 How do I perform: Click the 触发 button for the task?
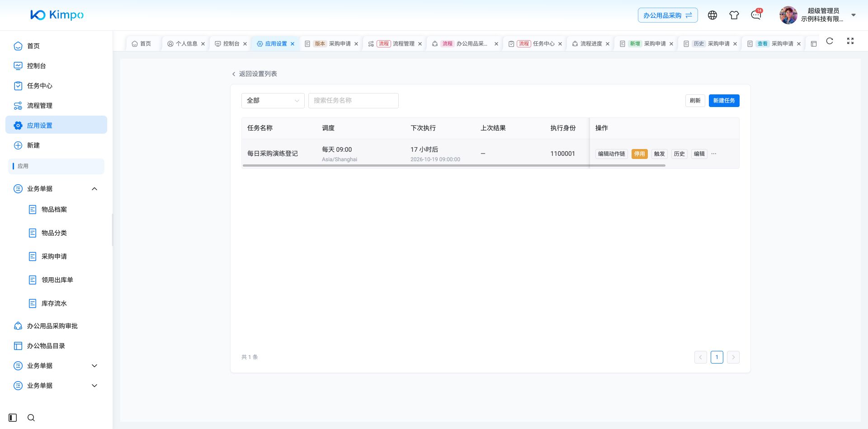(x=659, y=154)
